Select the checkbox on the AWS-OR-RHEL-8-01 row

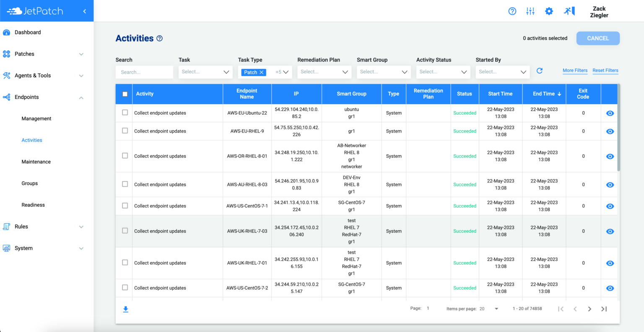click(x=124, y=156)
